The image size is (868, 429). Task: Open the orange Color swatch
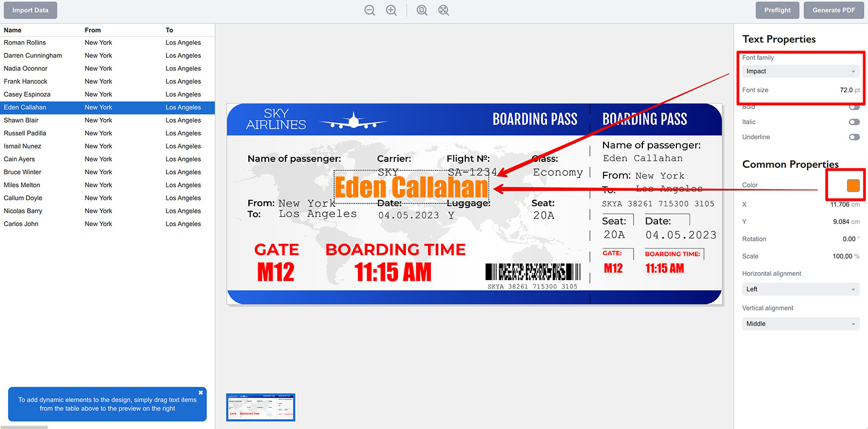[853, 185]
